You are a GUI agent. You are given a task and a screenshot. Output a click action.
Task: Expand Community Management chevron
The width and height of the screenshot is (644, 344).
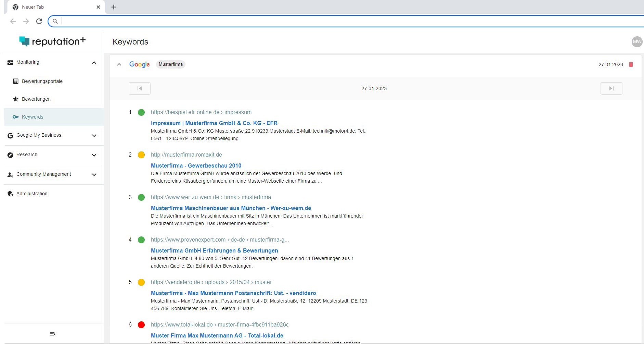point(94,175)
